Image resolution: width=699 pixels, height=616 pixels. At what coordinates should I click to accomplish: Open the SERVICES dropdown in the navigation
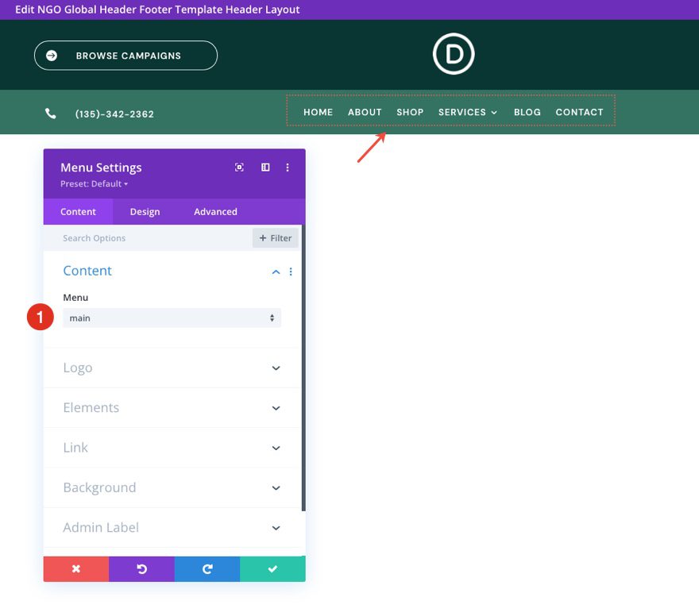pyautogui.click(x=468, y=112)
